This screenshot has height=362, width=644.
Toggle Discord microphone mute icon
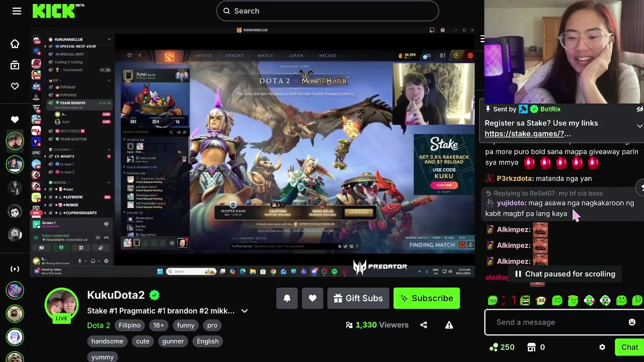point(79,261)
